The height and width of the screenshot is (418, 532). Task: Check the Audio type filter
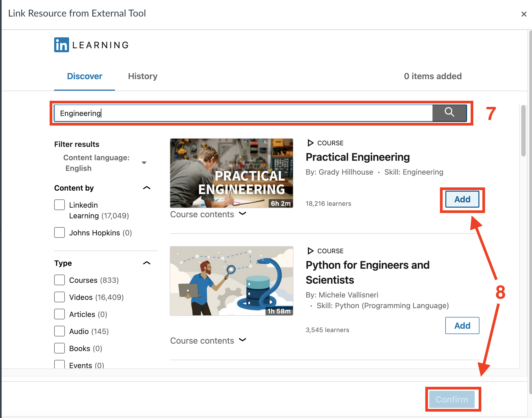click(x=59, y=331)
